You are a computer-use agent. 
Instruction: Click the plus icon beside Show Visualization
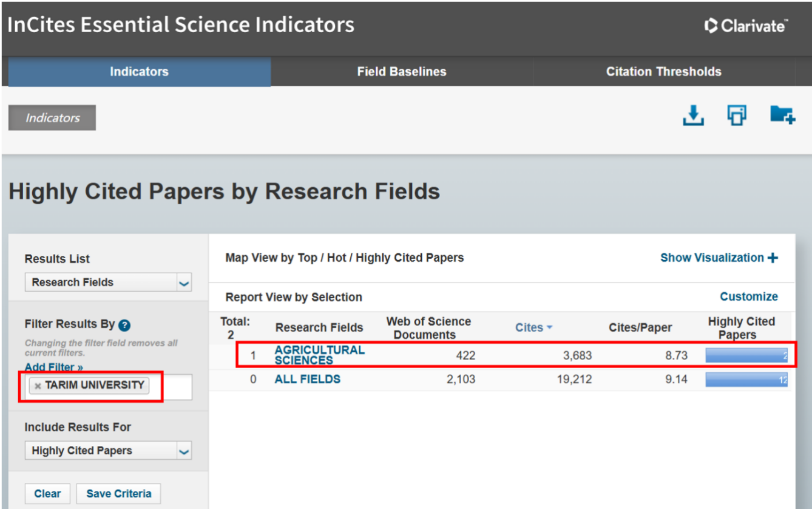pos(773,258)
